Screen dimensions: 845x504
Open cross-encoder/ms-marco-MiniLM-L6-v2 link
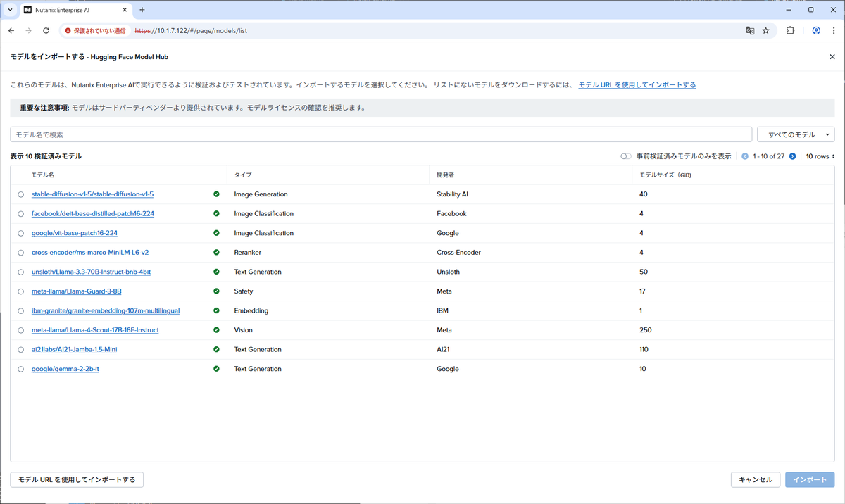click(89, 252)
